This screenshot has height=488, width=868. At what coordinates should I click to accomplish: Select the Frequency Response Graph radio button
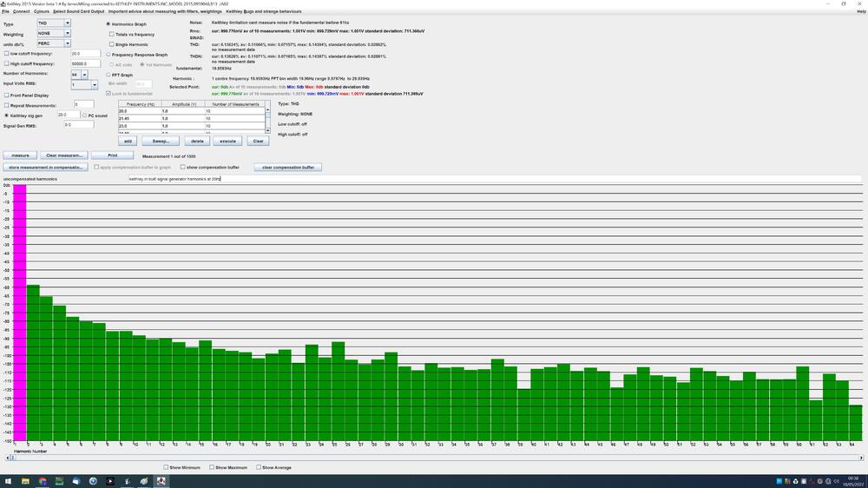[x=108, y=55]
